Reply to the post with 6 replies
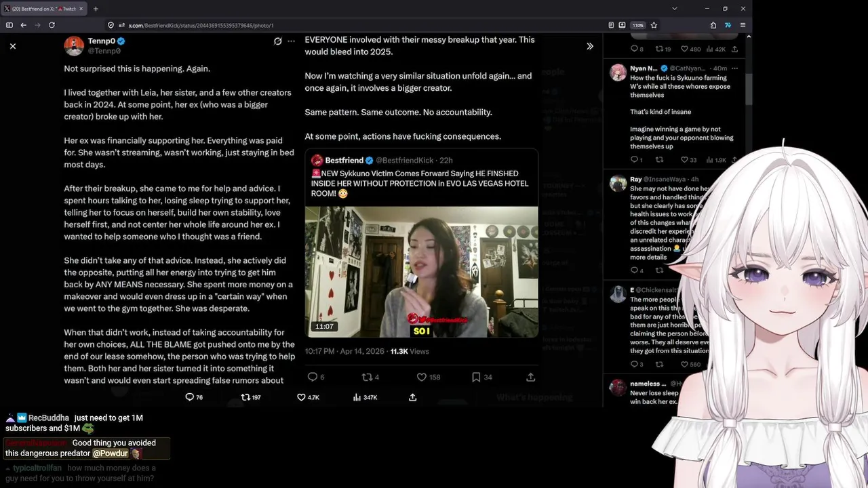The width and height of the screenshot is (868, 488). point(317,377)
